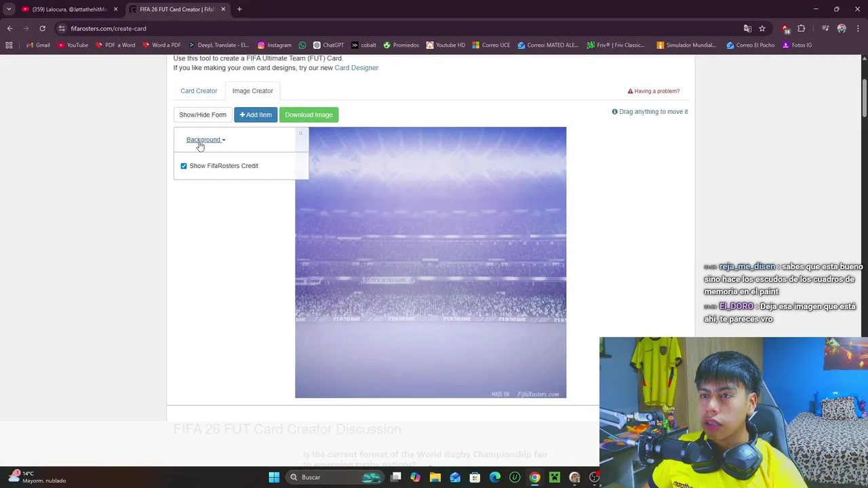Open the Friv Classic bookmark
Image resolution: width=868 pixels, height=488 pixels.
pyautogui.click(x=616, y=45)
